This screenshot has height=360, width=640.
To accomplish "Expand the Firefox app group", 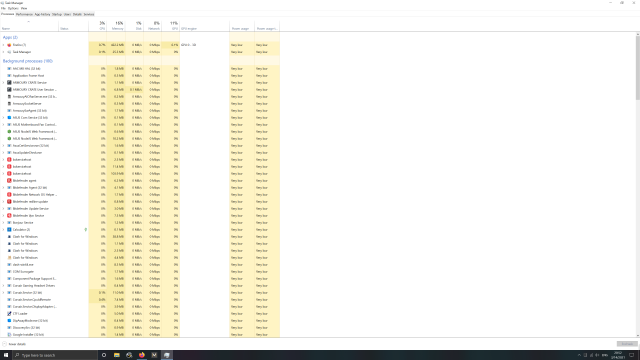I will [x=4, y=45].
